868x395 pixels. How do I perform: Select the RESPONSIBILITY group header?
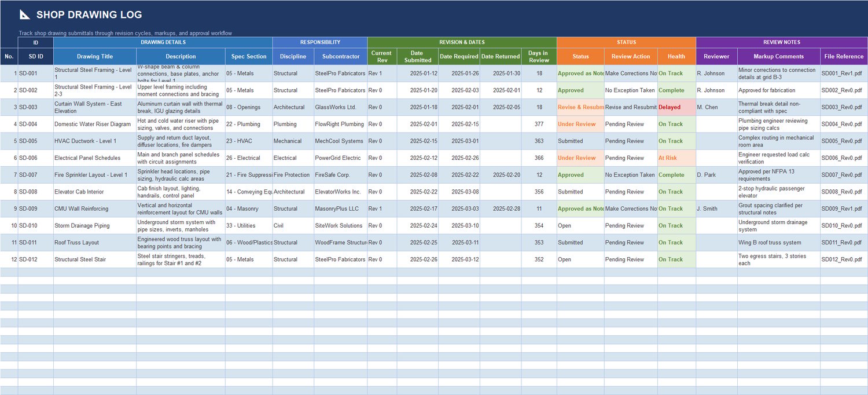319,42
